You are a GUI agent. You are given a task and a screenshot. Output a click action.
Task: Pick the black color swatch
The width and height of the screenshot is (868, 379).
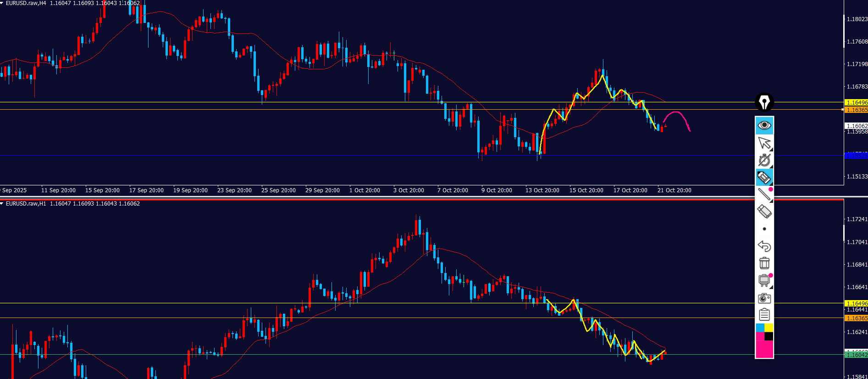(x=769, y=336)
